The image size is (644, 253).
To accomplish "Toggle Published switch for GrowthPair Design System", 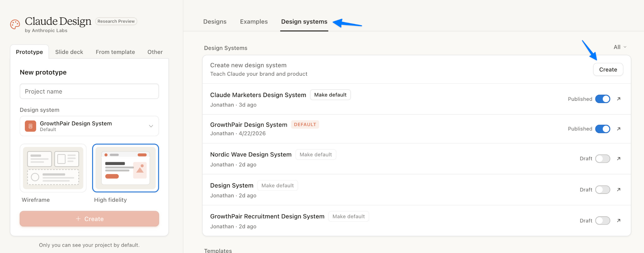I will click(602, 129).
